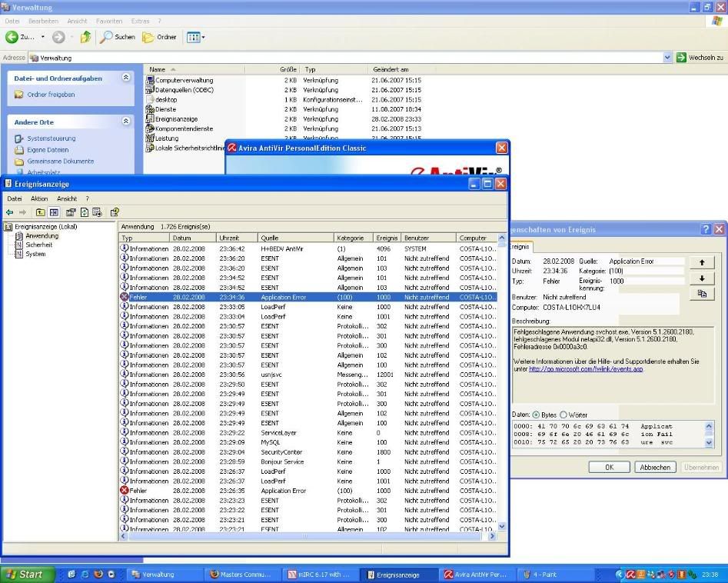Click the Refresh icon in Ereignisanzeige toolbar
The image size is (728, 583).
pos(84,212)
